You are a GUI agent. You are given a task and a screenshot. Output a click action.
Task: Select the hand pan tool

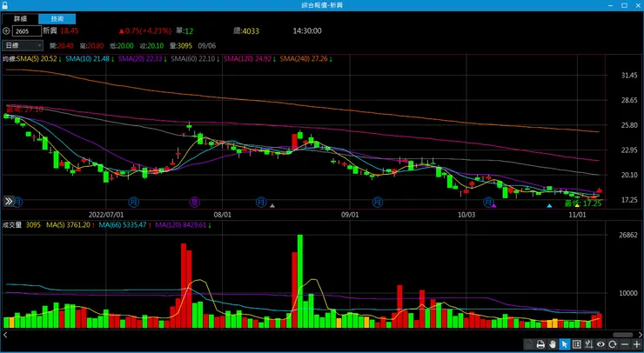(553, 344)
